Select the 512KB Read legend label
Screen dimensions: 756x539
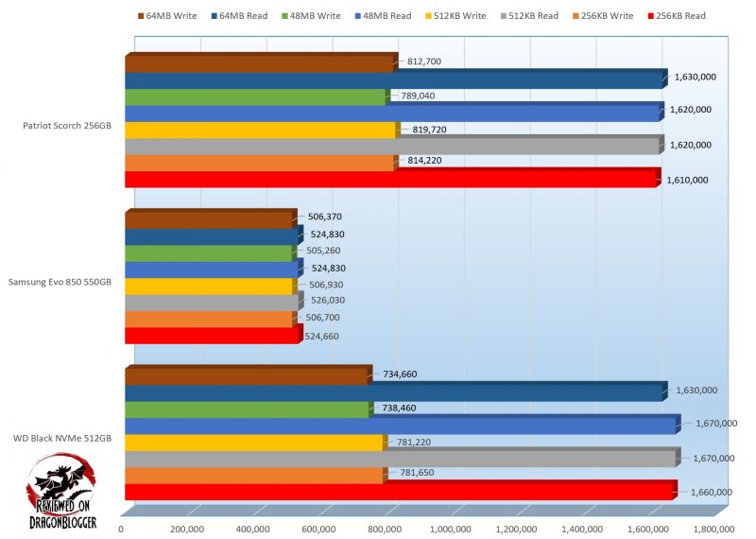click(533, 16)
